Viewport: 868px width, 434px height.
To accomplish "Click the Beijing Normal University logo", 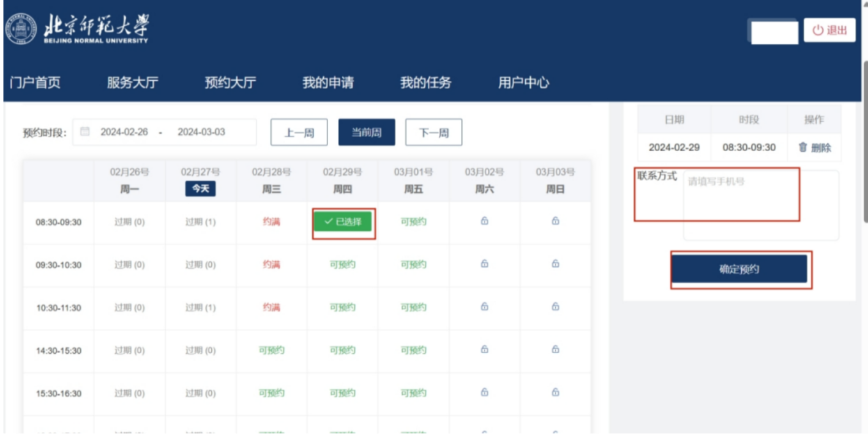I will click(77, 29).
